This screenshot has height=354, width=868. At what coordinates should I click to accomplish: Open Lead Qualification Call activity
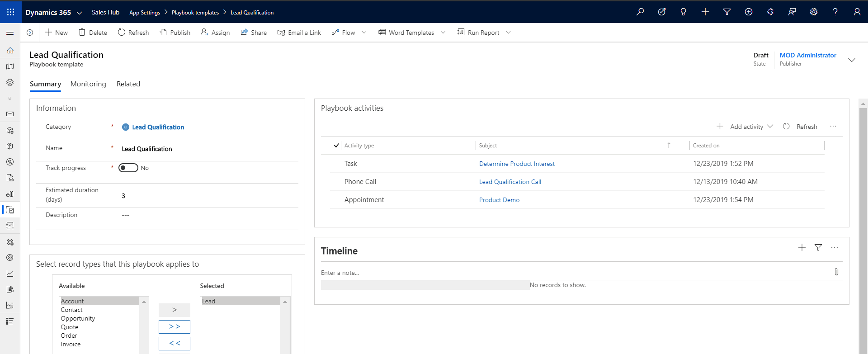(510, 182)
